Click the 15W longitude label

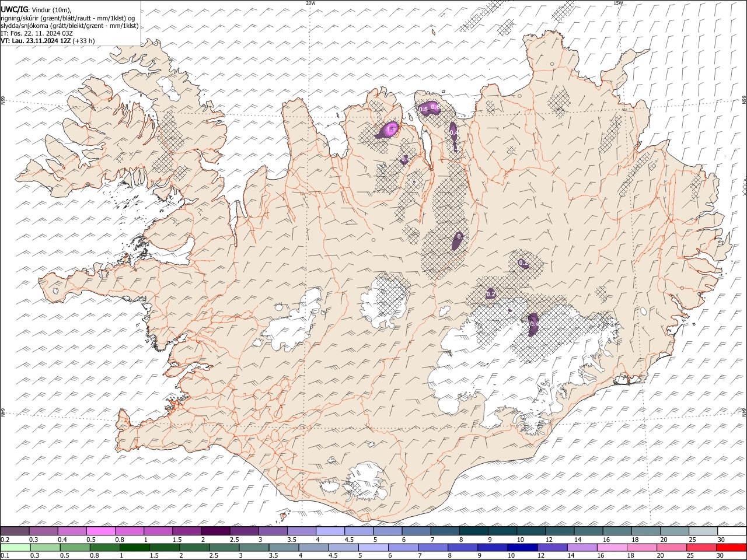618,3
